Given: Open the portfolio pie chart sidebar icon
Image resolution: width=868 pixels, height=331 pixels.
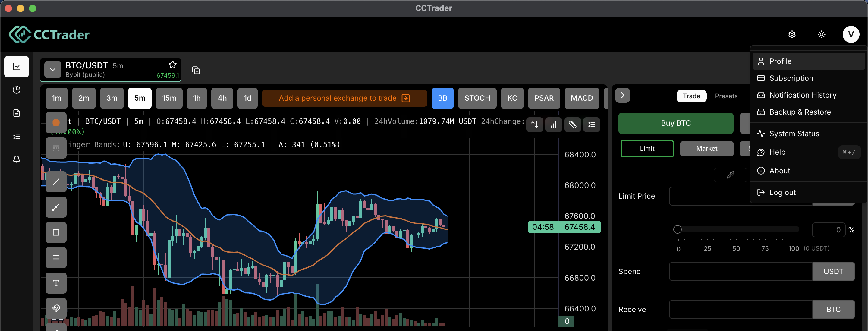Looking at the screenshot, I should [x=16, y=90].
